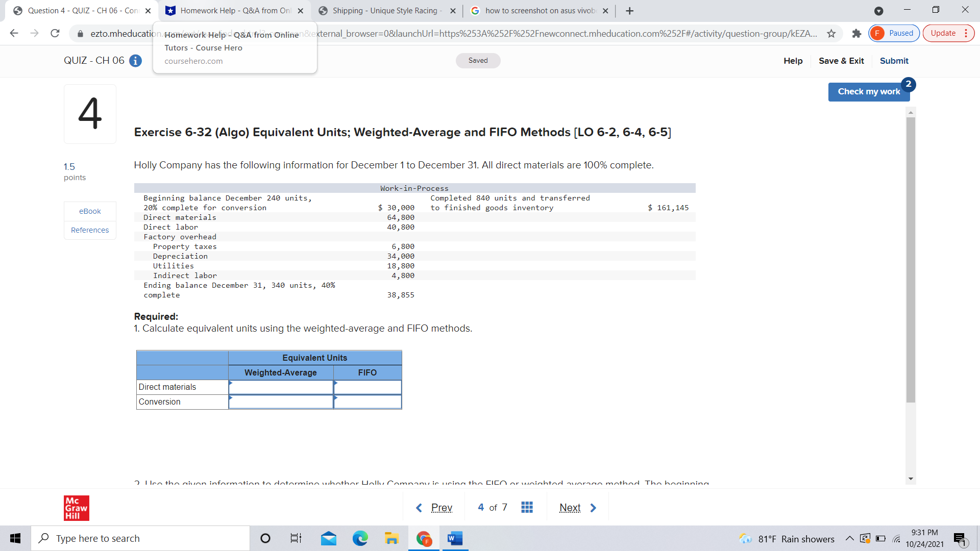Image resolution: width=980 pixels, height=551 pixels.
Task: Click the question info icon next to QUIZ heading
Action: (x=135, y=61)
